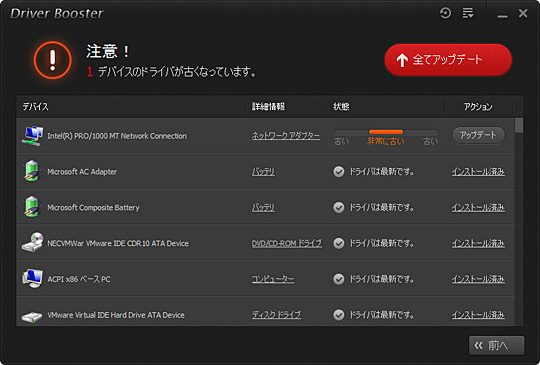Open コンピューター details link
Image resolution: width=540 pixels, height=365 pixels.
coord(273,279)
